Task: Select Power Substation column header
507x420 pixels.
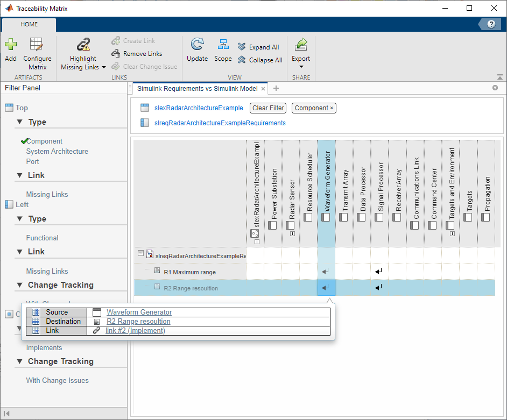Action: click(273, 194)
